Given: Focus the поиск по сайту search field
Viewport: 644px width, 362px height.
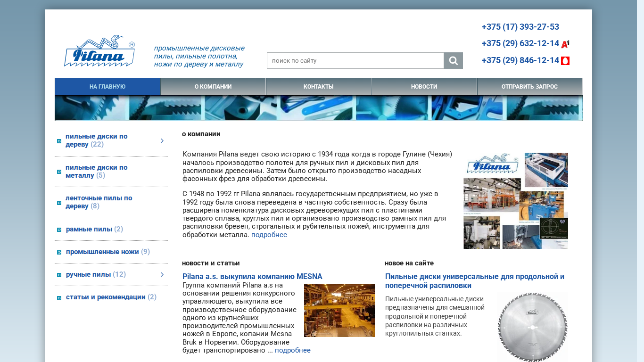Looking at the screenshot, I should pos(355,61).
